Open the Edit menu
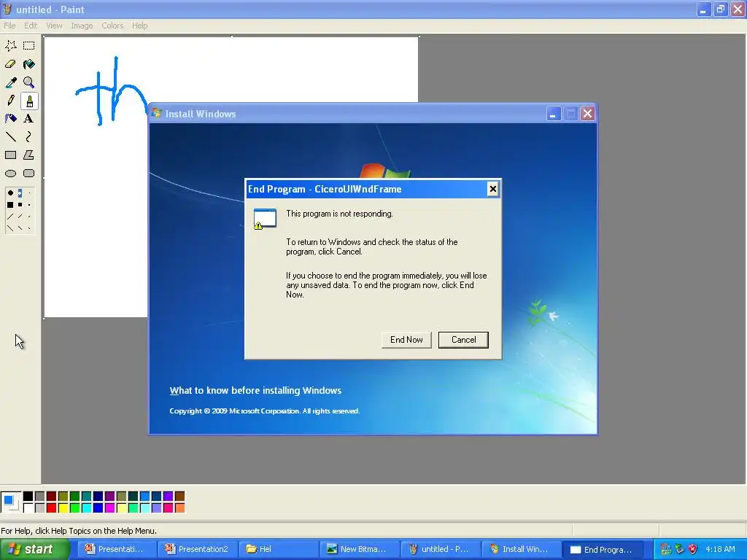Viewport: 747px width, 560px height. point(31,26)
